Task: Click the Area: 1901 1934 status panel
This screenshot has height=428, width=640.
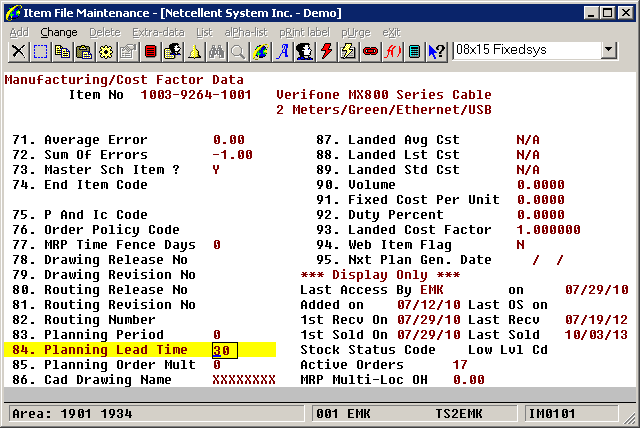Action: click(157, 414)
